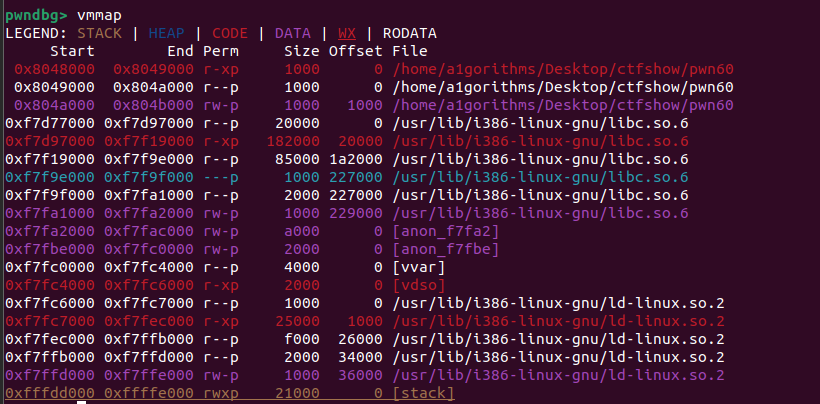Select the HEAP legend label

pos(165,33)
